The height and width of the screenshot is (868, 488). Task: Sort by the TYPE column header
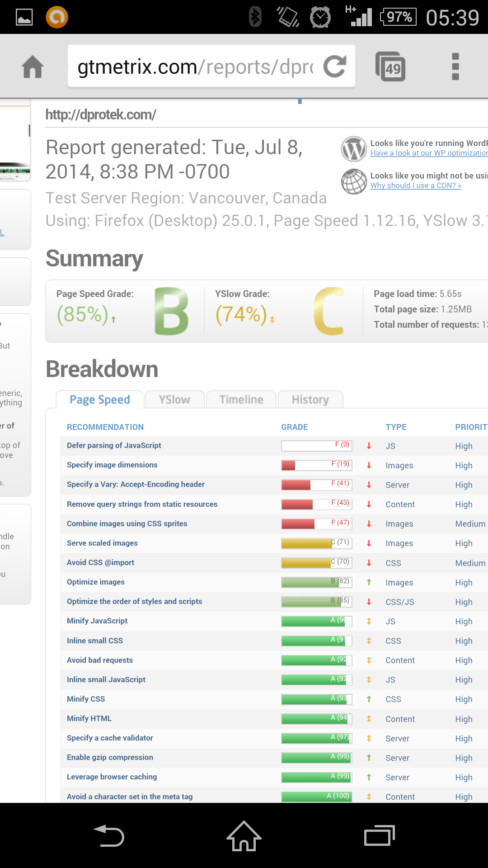(396, 427)
